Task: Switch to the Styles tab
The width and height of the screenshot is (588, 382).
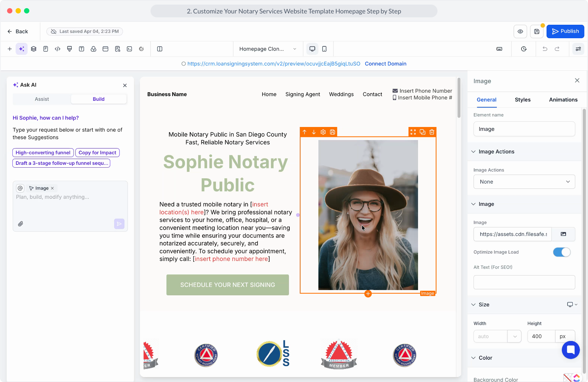Action: click(523, 100)
